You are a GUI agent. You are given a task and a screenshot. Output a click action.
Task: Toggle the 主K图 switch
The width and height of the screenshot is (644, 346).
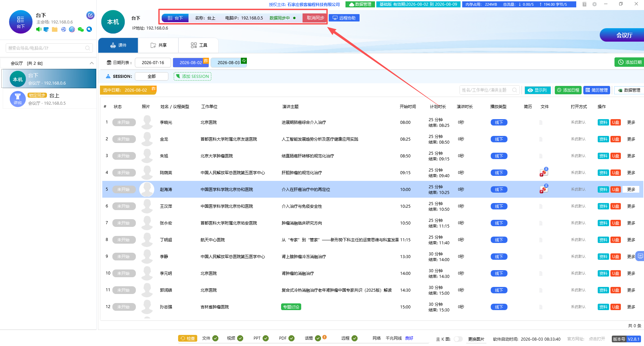[x=458, y=339]
